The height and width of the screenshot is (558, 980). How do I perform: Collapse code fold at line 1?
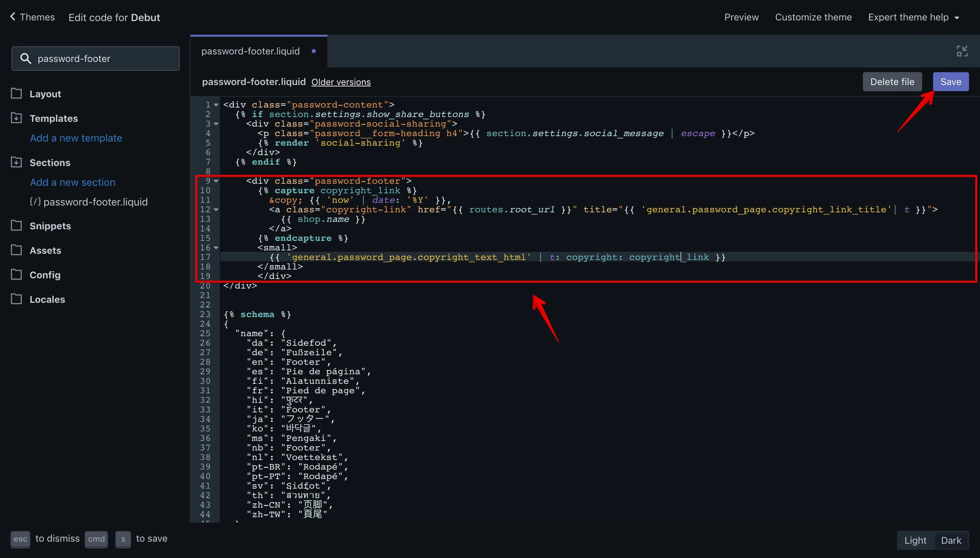click(216, 105)
